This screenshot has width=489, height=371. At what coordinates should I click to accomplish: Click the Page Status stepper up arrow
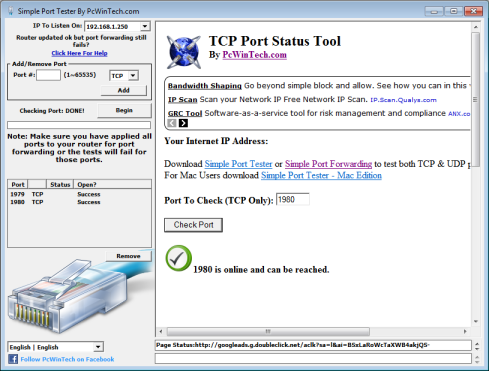pyautogui.click(x=477, y=343)
